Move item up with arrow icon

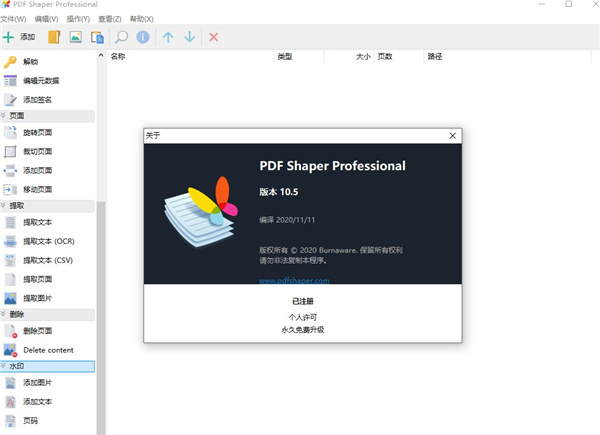(168, 37)
